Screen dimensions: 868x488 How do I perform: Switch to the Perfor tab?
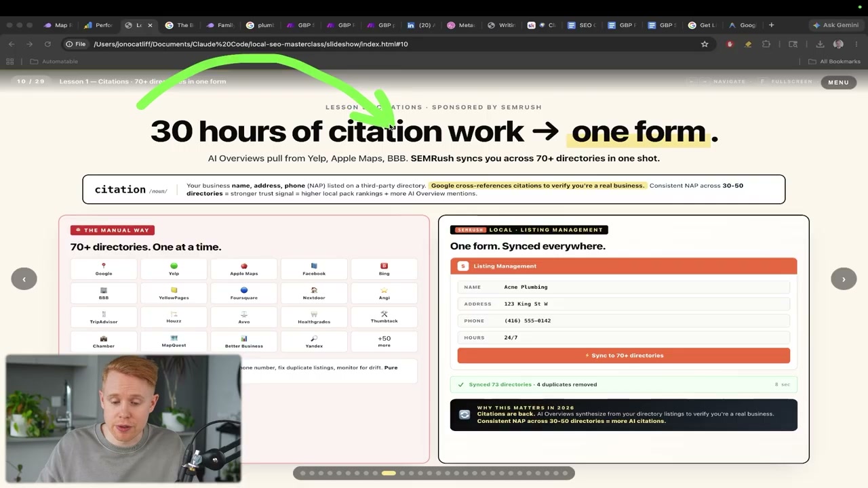[98, 25]
